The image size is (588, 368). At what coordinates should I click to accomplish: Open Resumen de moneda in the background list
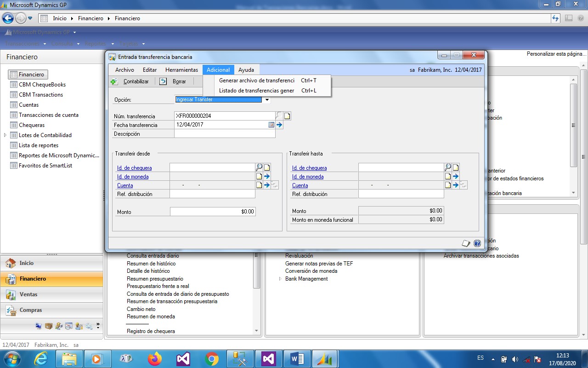[151, 316]
